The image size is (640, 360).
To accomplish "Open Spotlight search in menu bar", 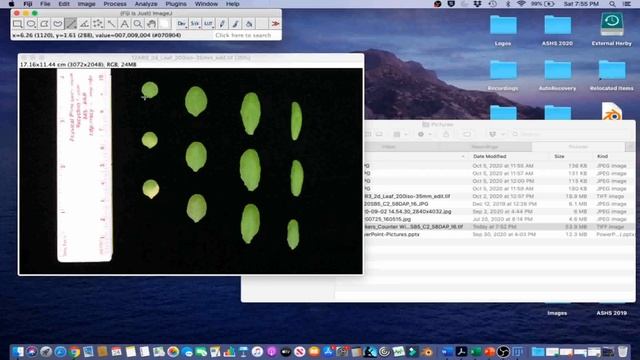I will click(x=612, y=4).
